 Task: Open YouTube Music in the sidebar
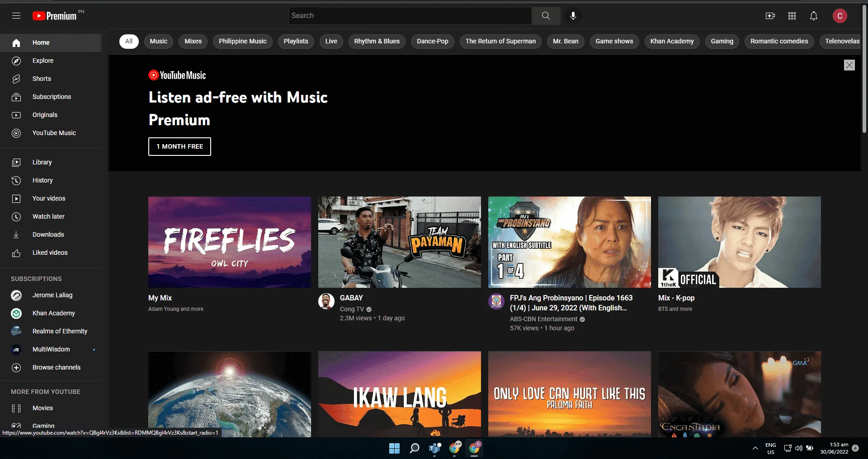(51, 133)
